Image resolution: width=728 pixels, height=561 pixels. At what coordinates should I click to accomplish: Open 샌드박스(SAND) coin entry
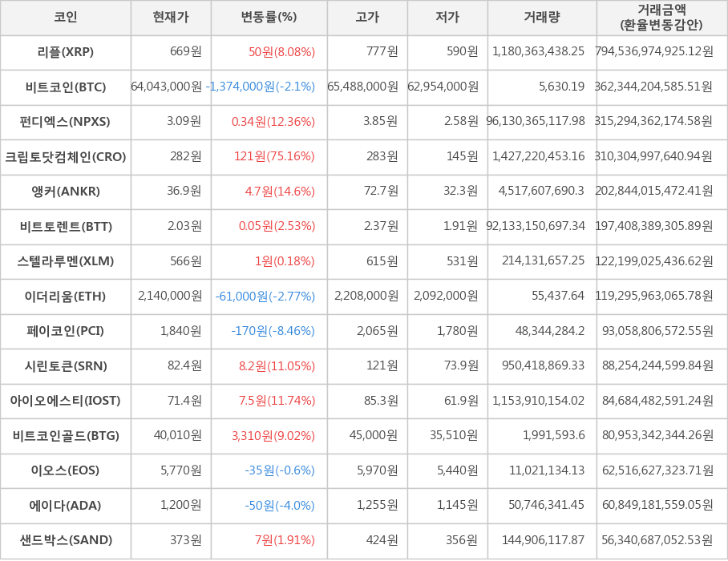[66, 540]
